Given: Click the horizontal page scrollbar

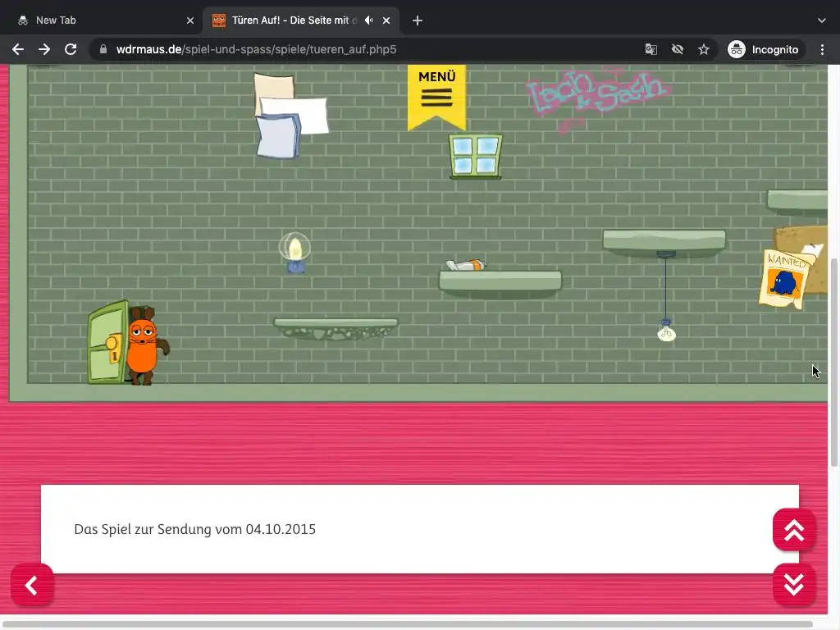Looking at the screenshot, I should pyautogui.click(x=407, y=624).
